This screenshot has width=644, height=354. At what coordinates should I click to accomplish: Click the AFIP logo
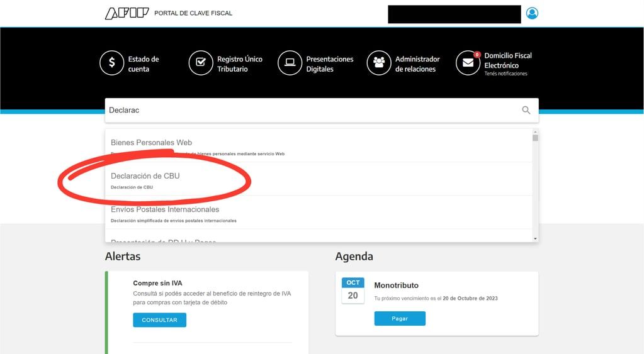127,13
